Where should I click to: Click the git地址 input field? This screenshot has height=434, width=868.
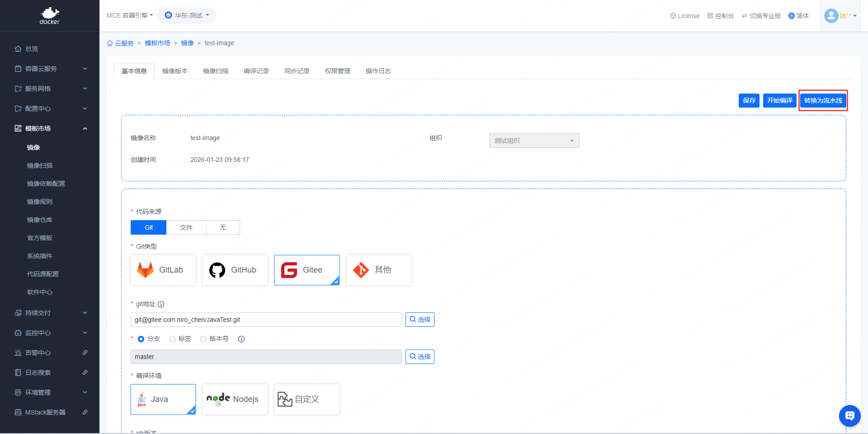point(266,320)
